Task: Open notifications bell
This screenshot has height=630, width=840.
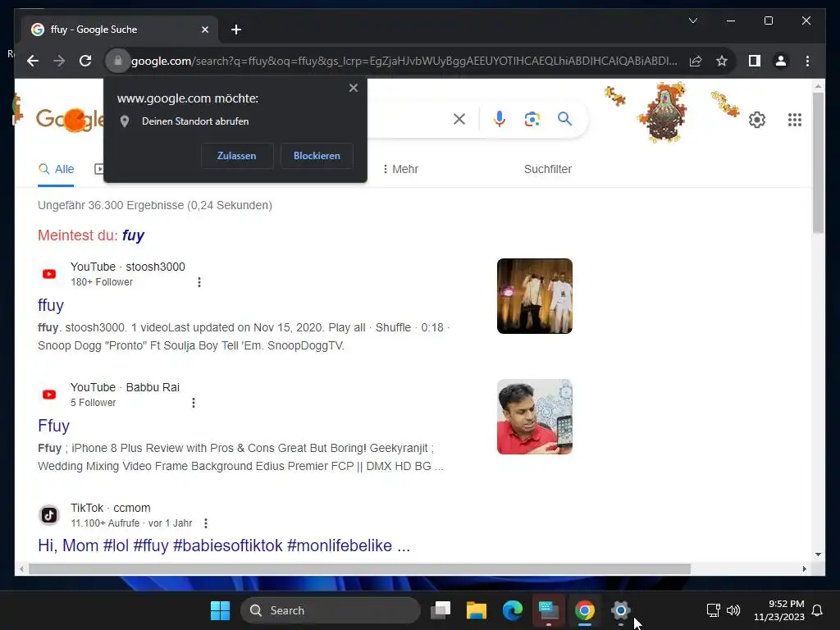Action: coord(817,610)
